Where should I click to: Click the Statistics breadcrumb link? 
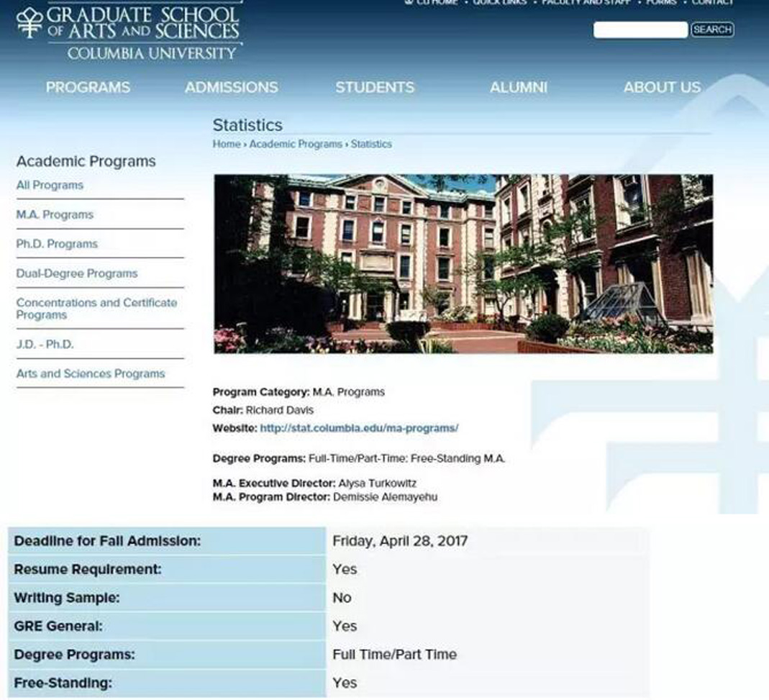371,144
